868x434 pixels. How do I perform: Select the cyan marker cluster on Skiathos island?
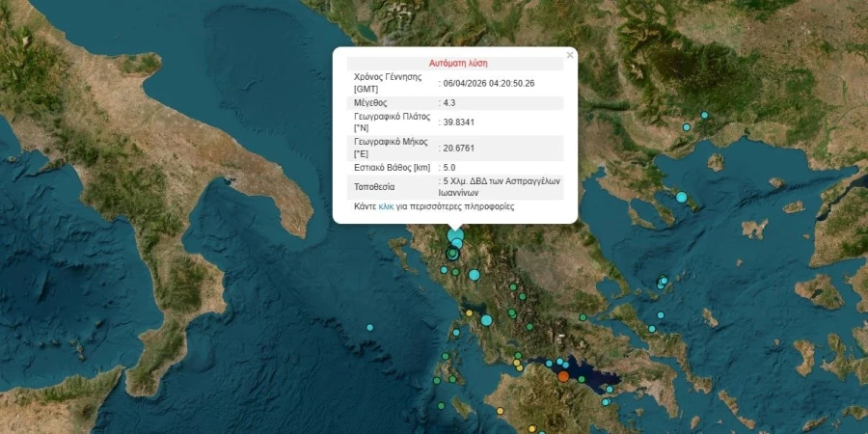coord(663,282)
